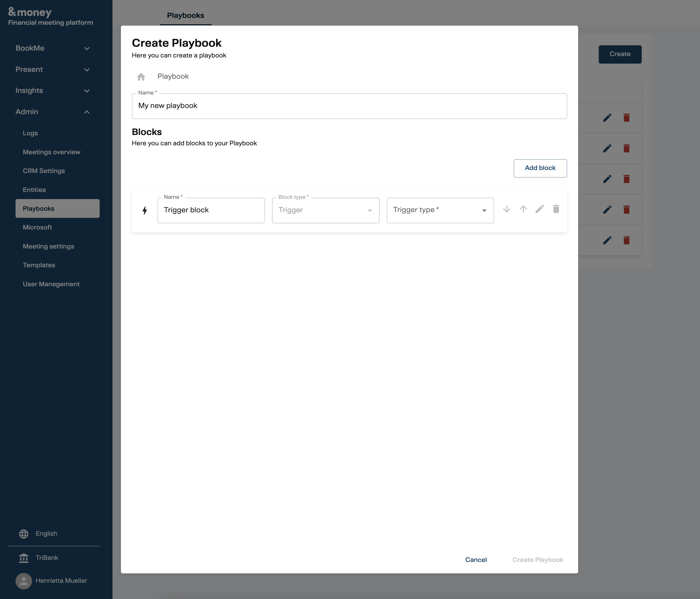Move the Trigger block up with the arrow icon

point(523,209)
